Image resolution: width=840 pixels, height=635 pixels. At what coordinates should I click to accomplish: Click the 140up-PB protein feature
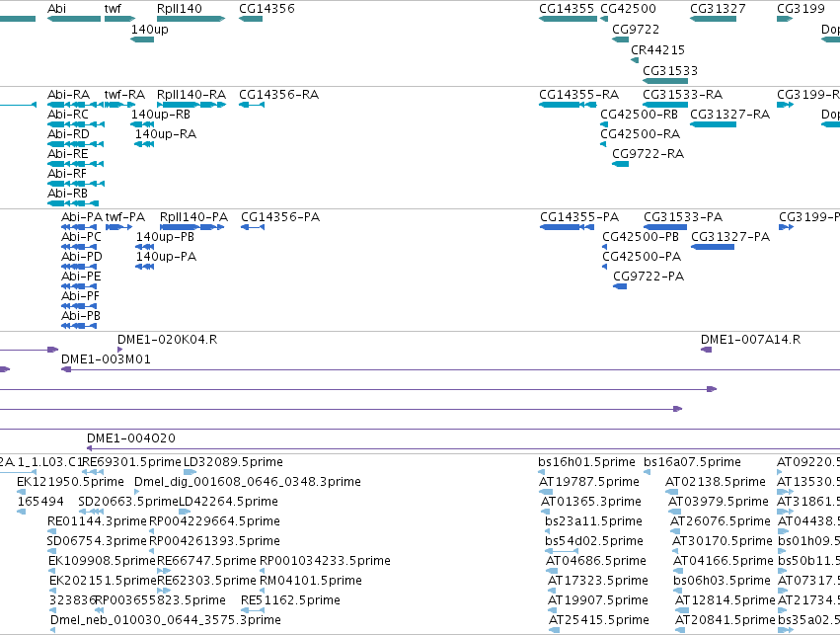pos(145,247)
